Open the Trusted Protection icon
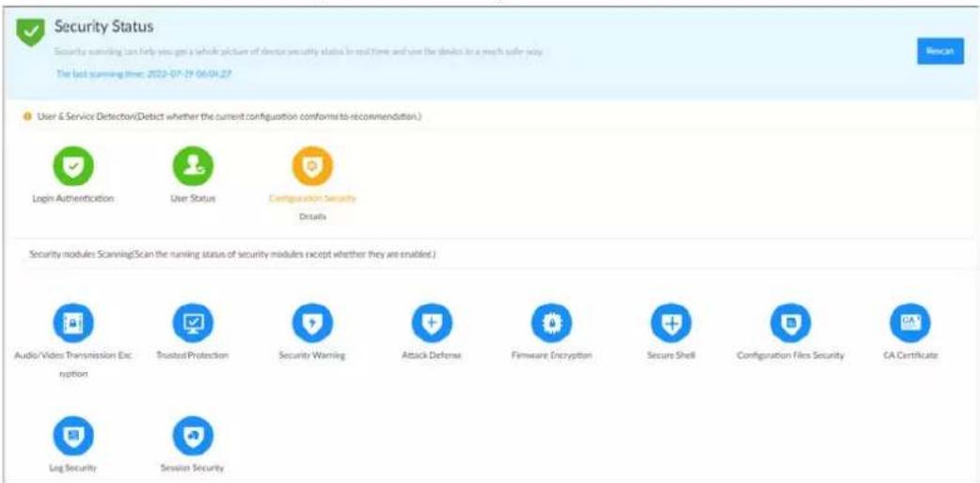The image size is (980, 483). [x=193, y=322]
